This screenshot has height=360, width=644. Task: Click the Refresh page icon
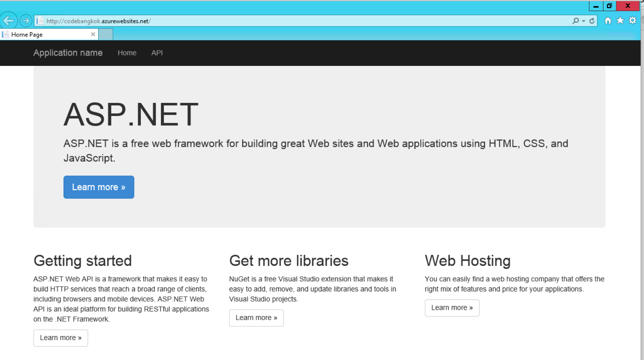click(592, 21)
